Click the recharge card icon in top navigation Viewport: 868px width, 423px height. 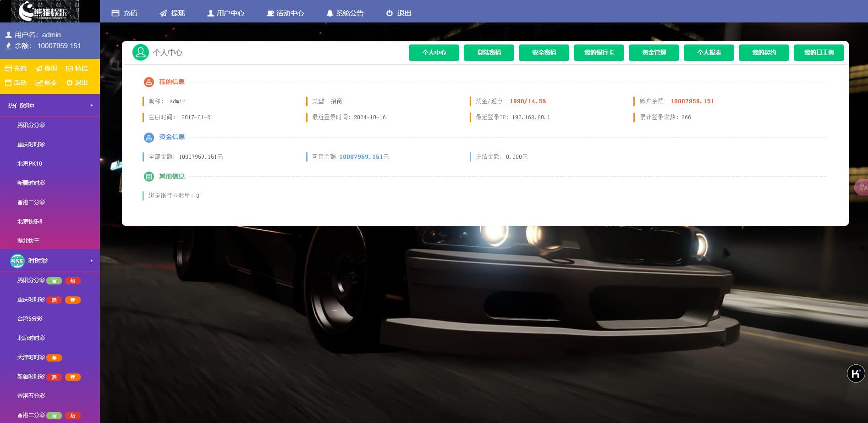click(x=115, y=13)
